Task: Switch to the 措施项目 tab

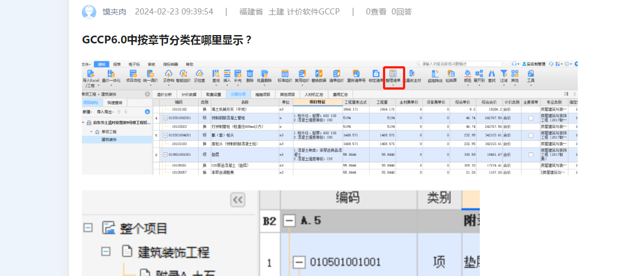Action: click(x=263, y=95)
